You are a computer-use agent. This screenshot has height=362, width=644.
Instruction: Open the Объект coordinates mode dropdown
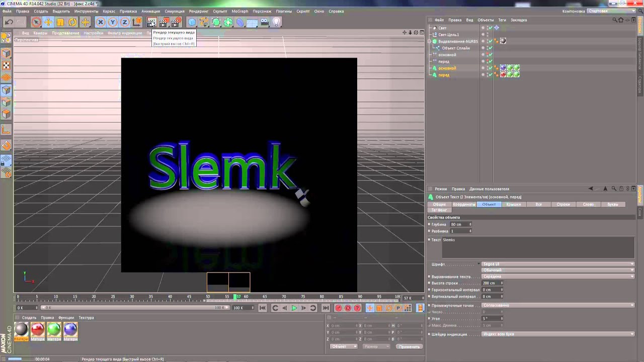coord(344,346)
